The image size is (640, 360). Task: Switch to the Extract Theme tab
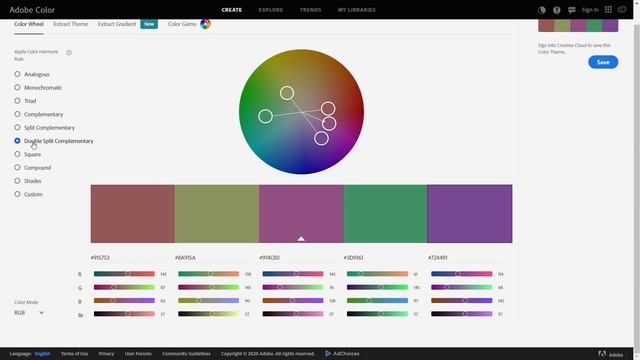[x=71, y=24]
